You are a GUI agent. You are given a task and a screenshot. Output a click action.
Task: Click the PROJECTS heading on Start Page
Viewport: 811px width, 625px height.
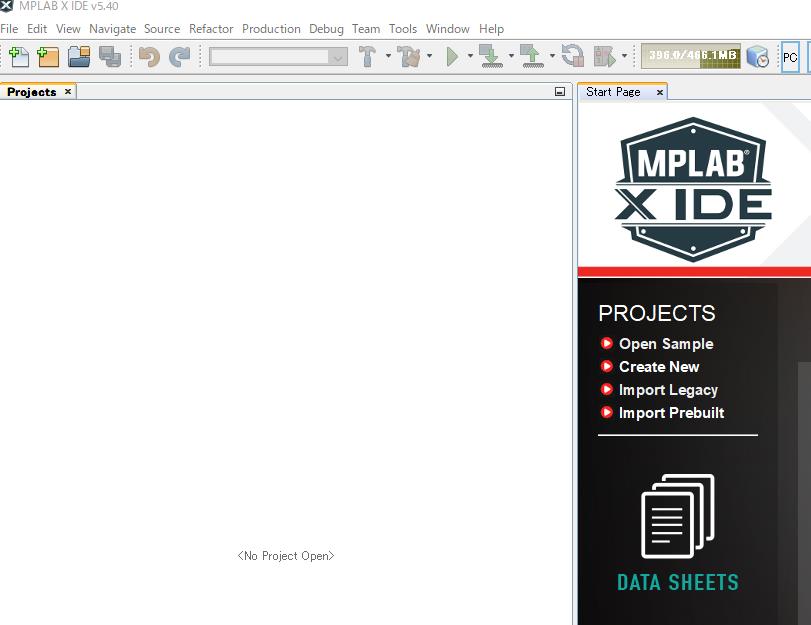tap(657, 313)
